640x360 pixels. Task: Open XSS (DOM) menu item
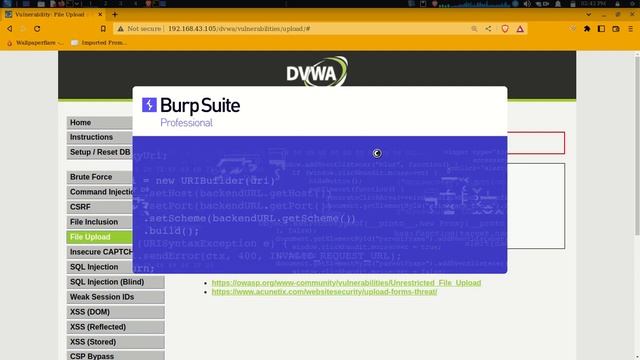(116, 312)
